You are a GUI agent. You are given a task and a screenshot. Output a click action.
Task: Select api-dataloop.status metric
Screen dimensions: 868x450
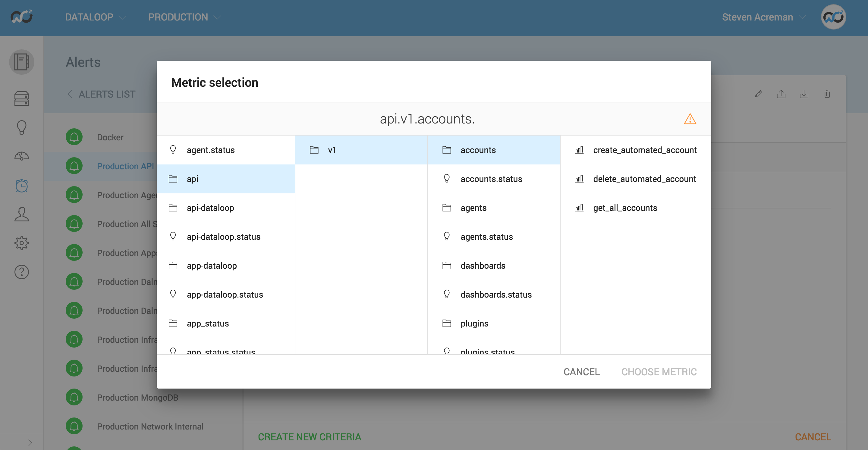(x=226, y=237)
